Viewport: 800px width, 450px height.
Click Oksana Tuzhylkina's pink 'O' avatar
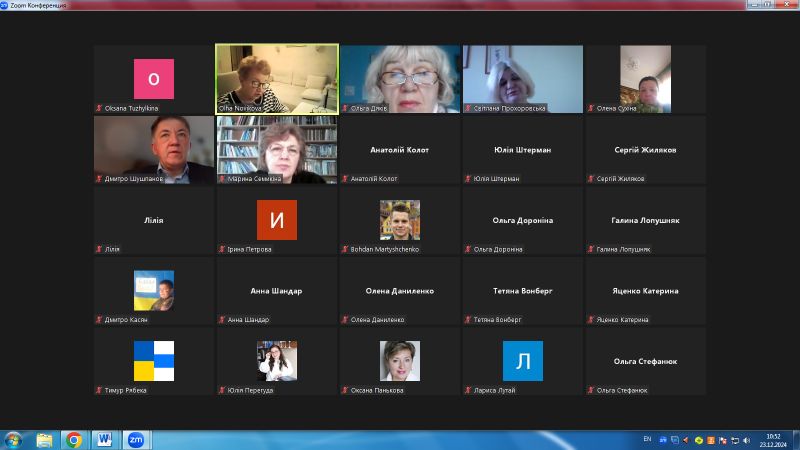(x=153, y=79)
